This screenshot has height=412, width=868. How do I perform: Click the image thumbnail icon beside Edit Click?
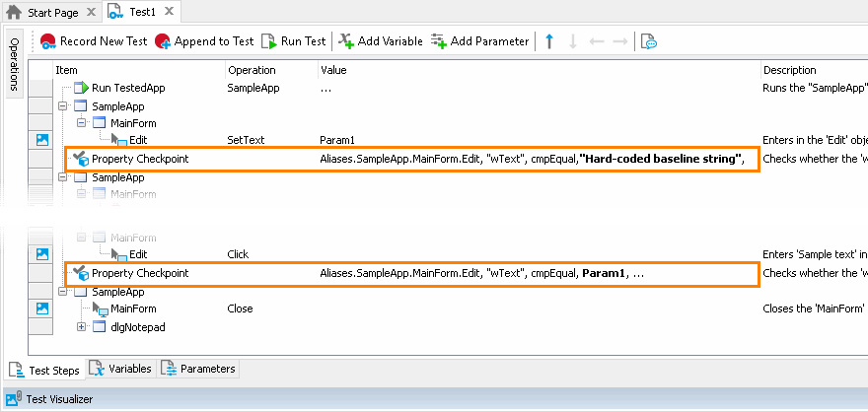pos(42,254)
